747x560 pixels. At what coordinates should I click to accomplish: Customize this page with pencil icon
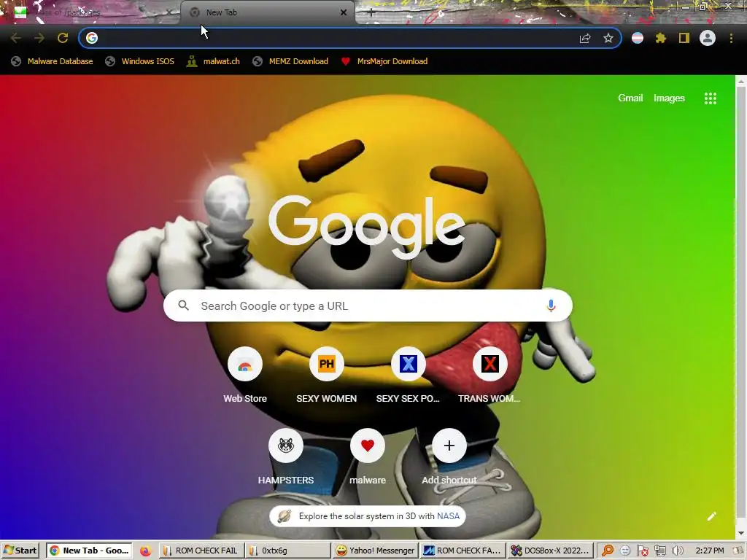click(712, 516)
